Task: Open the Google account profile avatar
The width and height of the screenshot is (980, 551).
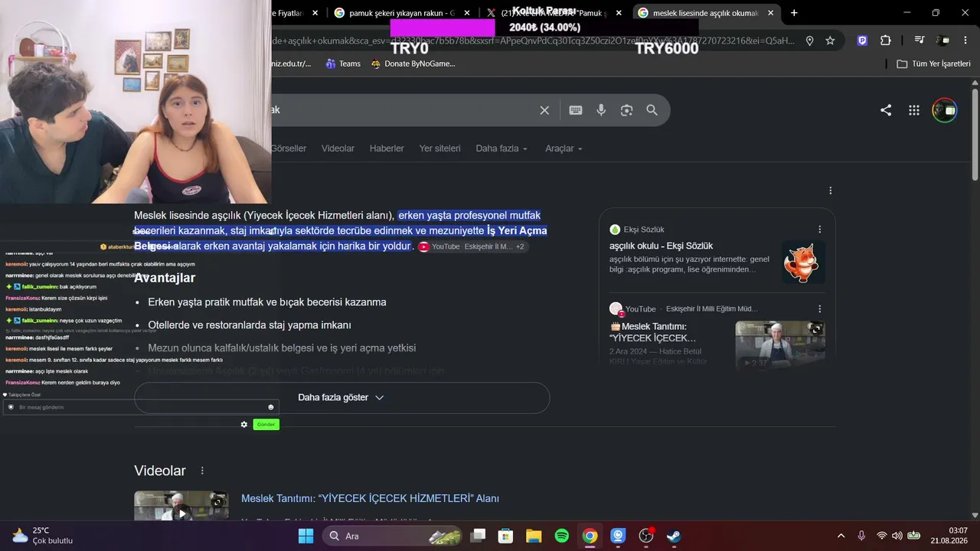Action: [944, 110]
